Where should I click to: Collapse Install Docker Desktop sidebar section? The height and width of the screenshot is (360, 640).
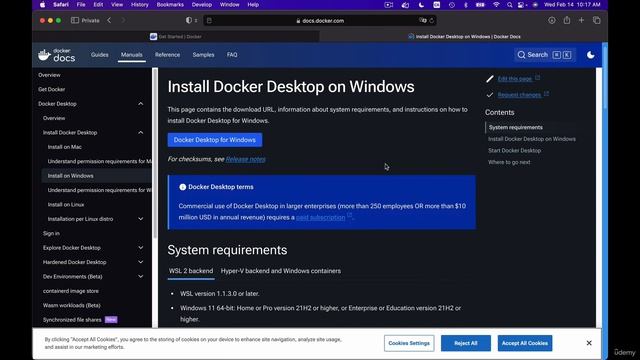click(x=140, y=132)
